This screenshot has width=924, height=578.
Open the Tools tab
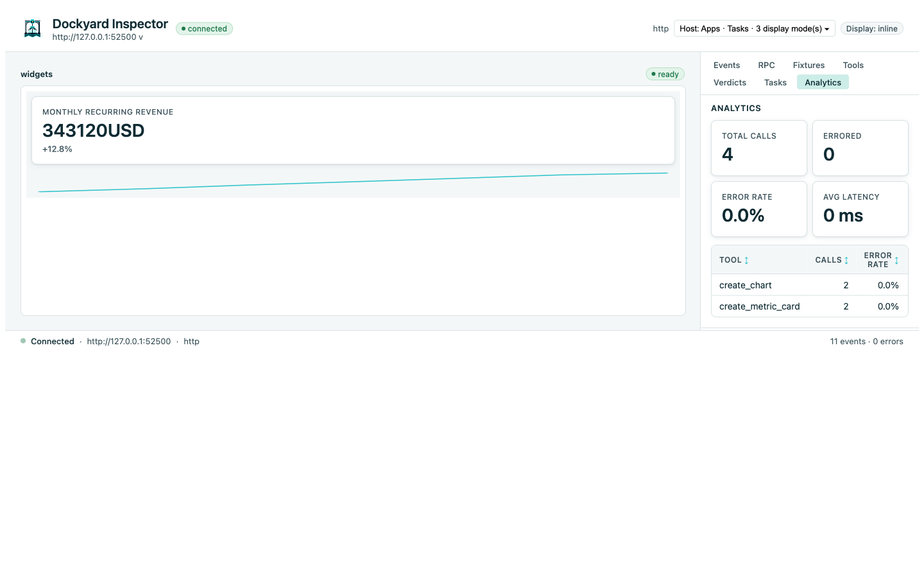(853, 65)
